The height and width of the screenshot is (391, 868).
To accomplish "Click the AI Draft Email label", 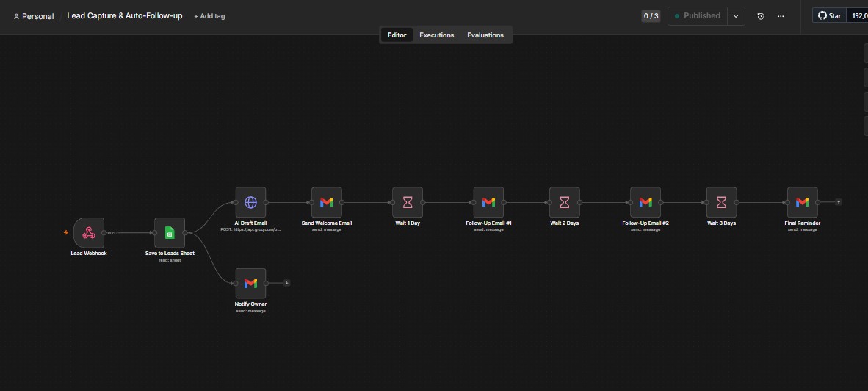I will click(250, 223).
